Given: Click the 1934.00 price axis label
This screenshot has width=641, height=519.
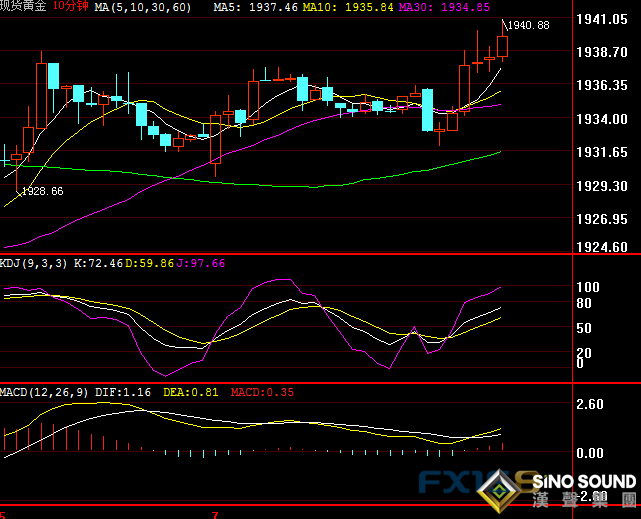Looking at the screenshot, I should point(604,119).
